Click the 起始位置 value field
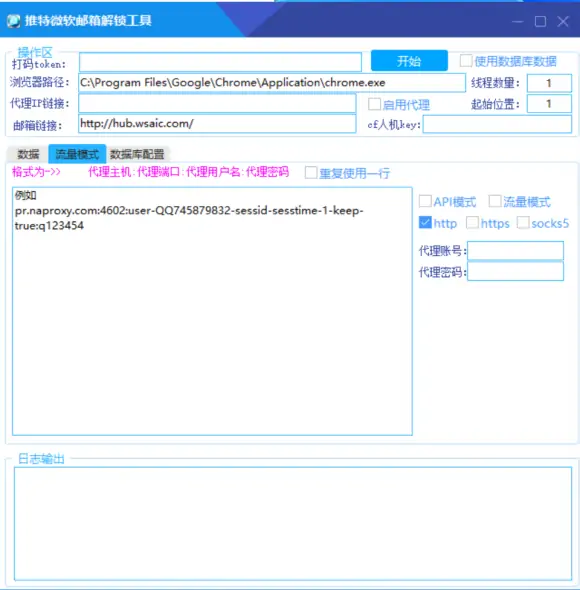The image size is (580, 590). point(549,103)
